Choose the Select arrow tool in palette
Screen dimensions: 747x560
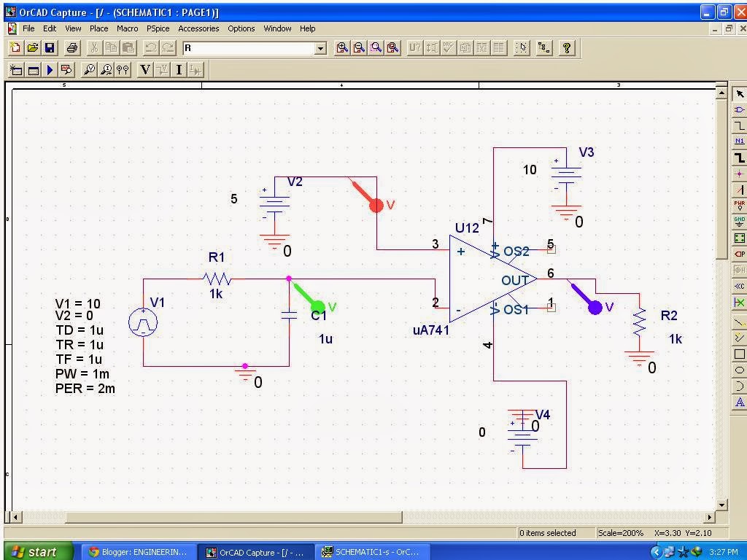point(740,94)
